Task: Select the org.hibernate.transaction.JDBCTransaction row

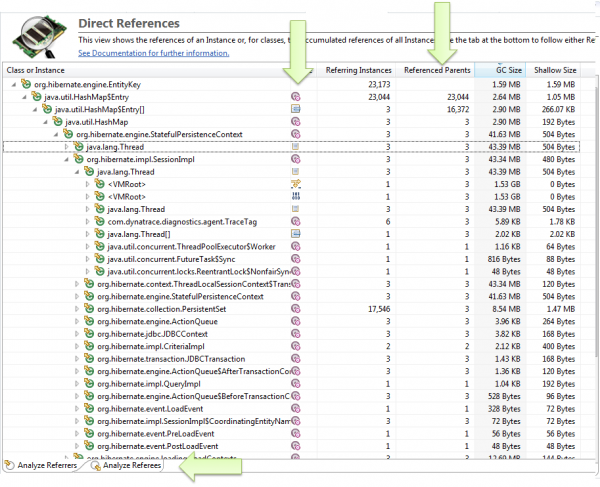Action: point(291,359)
